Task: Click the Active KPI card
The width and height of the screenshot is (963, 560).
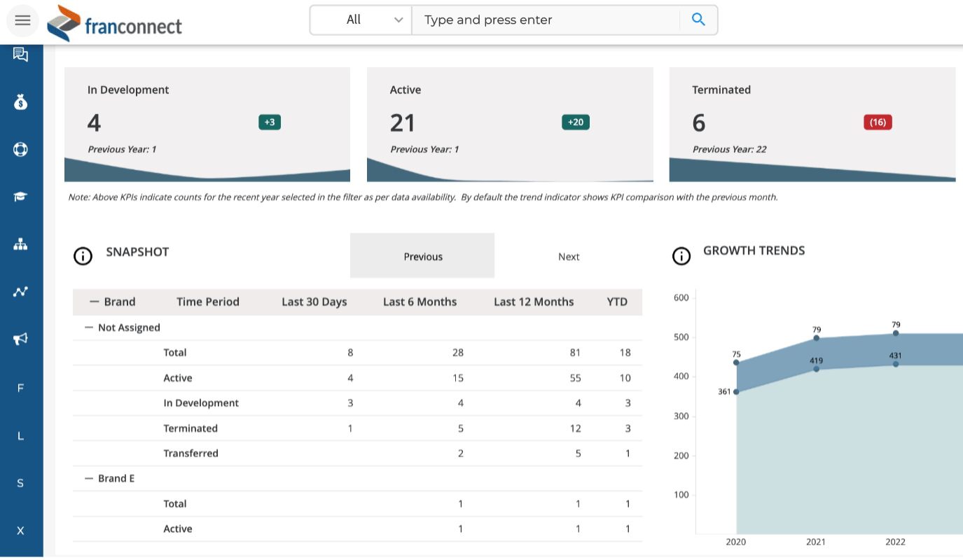Action: [509, 122]
